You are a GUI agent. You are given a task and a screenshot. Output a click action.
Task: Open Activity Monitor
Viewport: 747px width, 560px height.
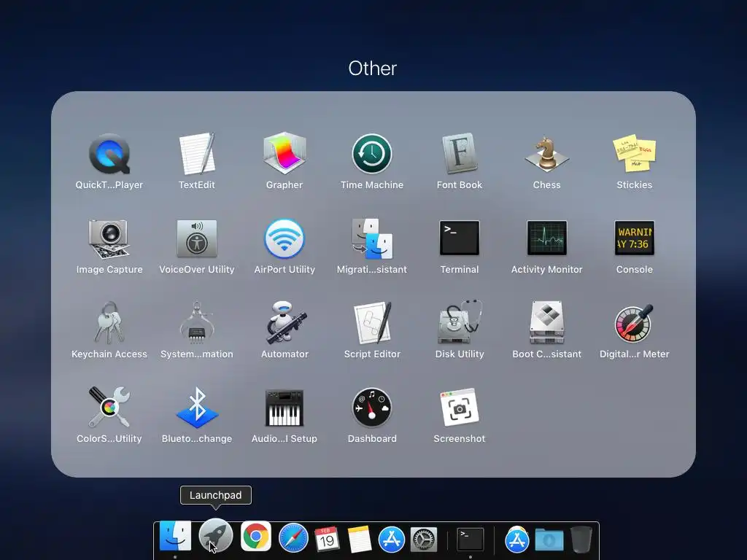point(547,238)
